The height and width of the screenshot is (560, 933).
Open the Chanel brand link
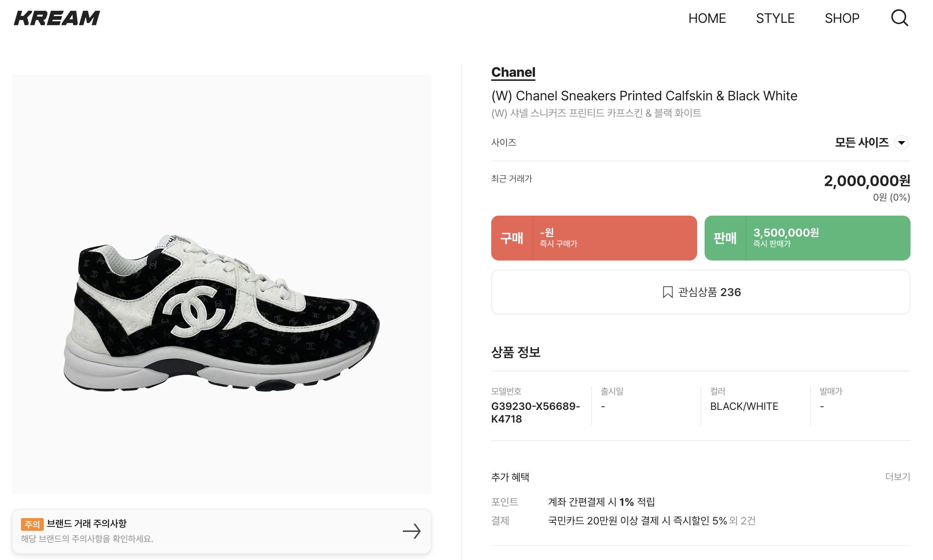coord(513,72)
